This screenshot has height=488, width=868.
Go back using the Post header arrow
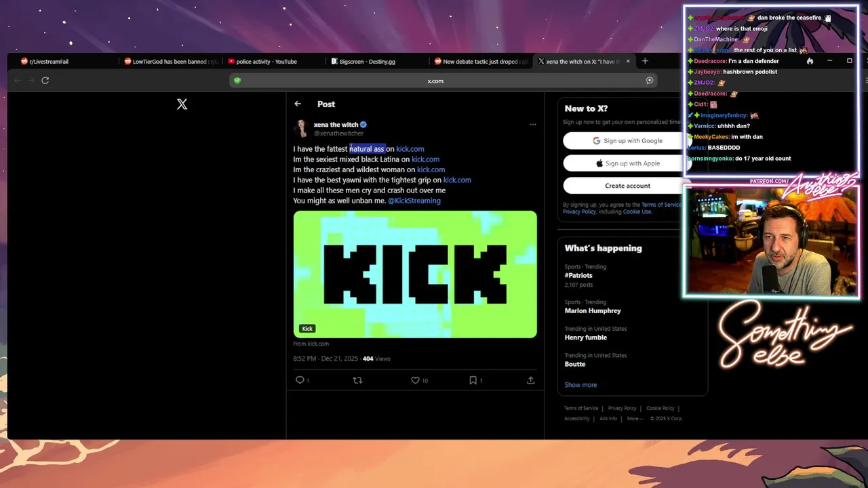tap(298, 104)
